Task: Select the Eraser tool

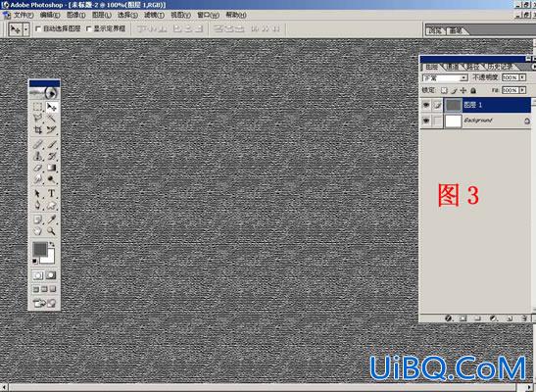Action: point(37,168)
